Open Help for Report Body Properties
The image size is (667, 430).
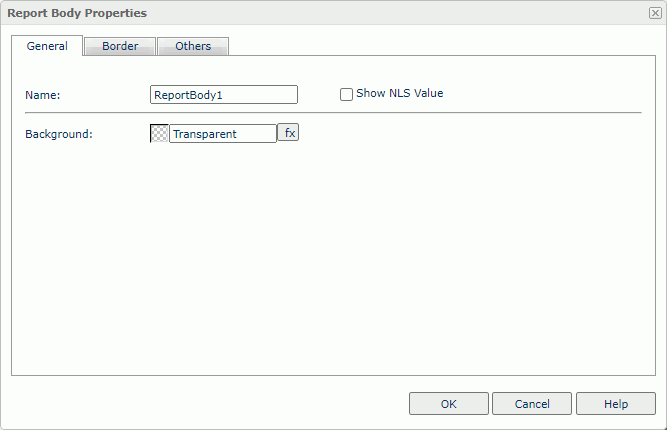click(616, 404)
